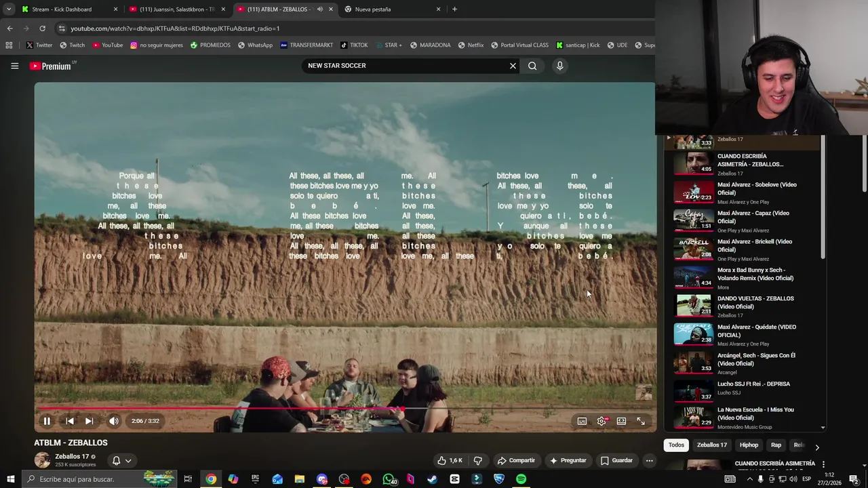Play Maxi Alvarez - Sobelove from playlist
868x488 pixels.
(746, 192)
